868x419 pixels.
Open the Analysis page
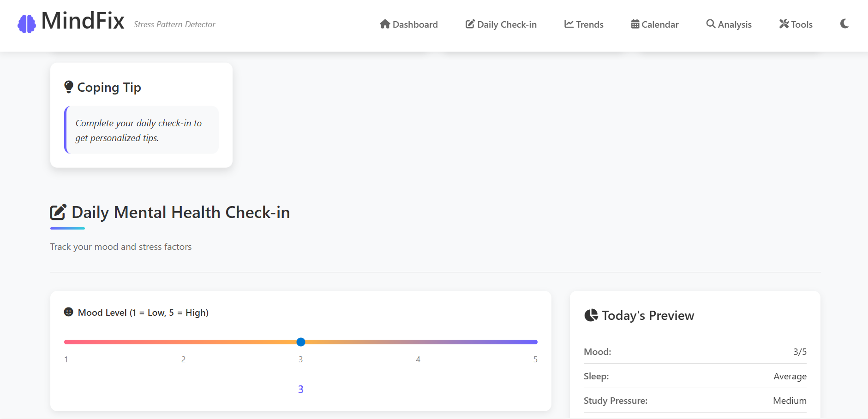tap(729, 24)
